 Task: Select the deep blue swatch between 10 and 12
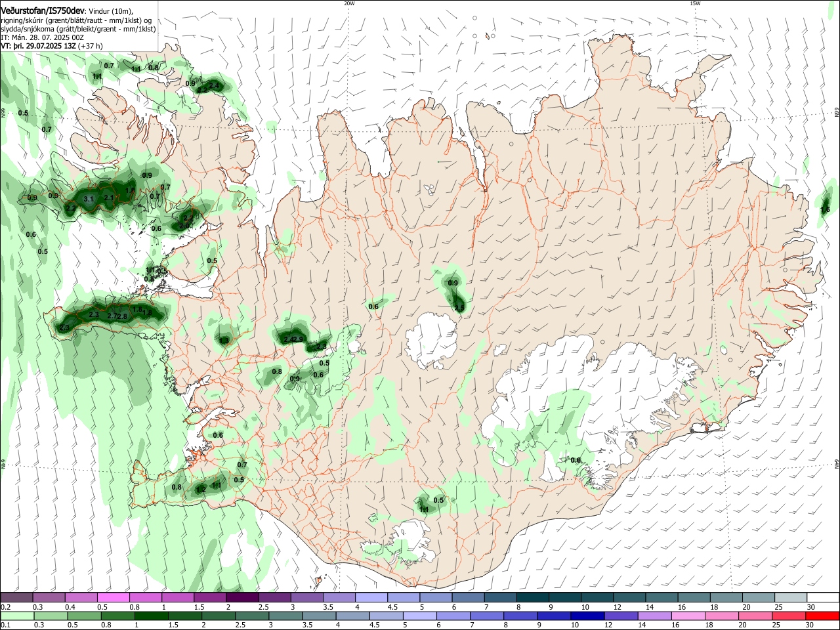(x=587, y=616)
